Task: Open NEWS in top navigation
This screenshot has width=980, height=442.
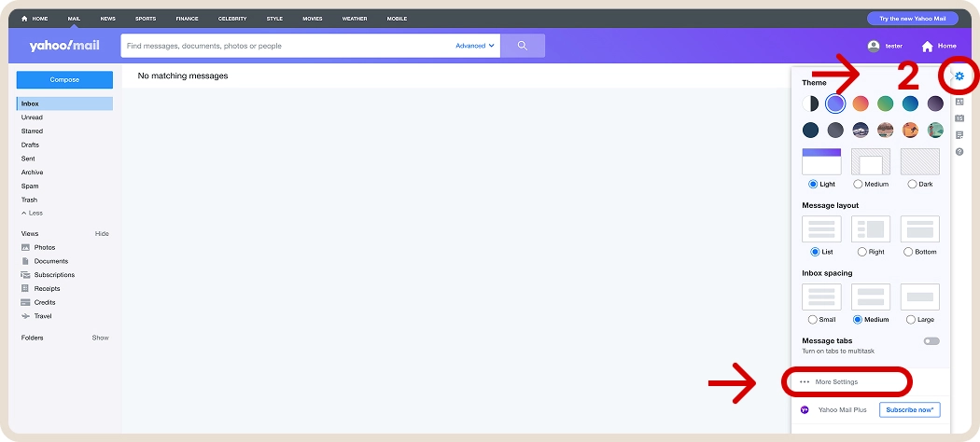Action: coord(108,19)
